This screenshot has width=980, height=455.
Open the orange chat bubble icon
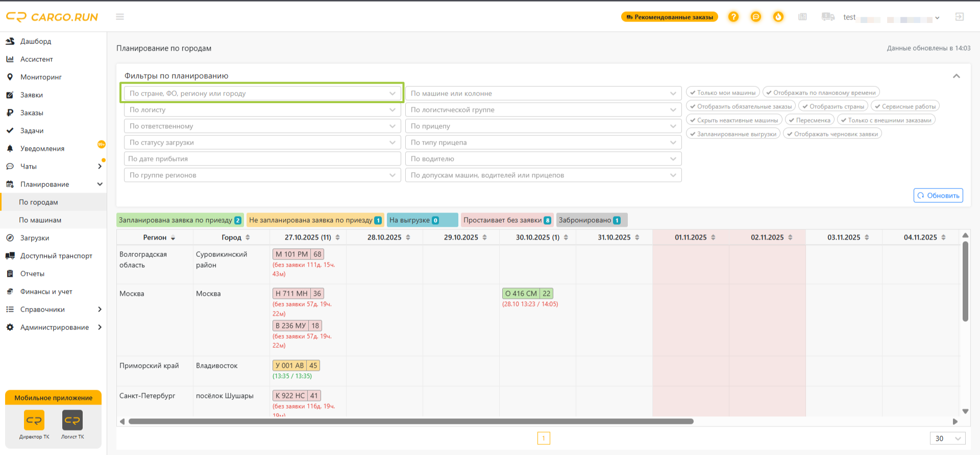point(756,17)
